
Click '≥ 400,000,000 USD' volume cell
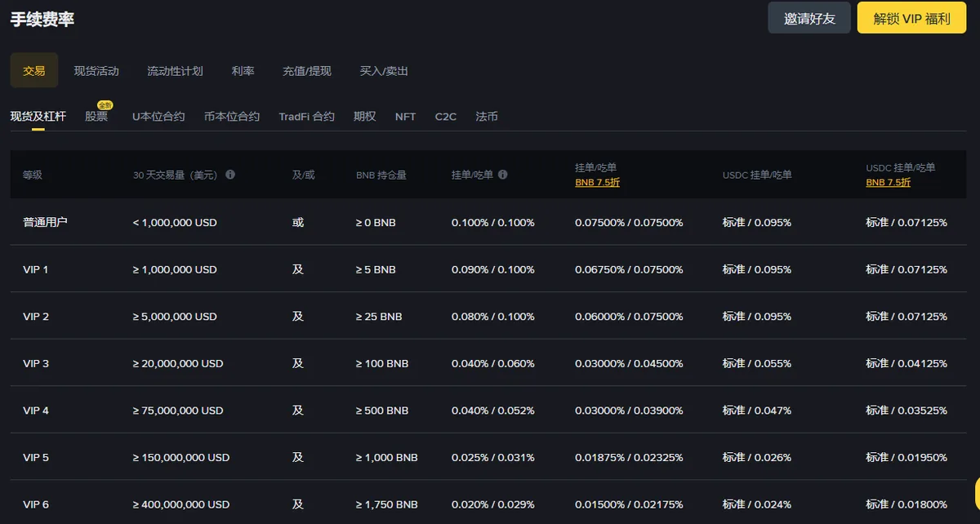pyautogui.click(x=181, y=504)
